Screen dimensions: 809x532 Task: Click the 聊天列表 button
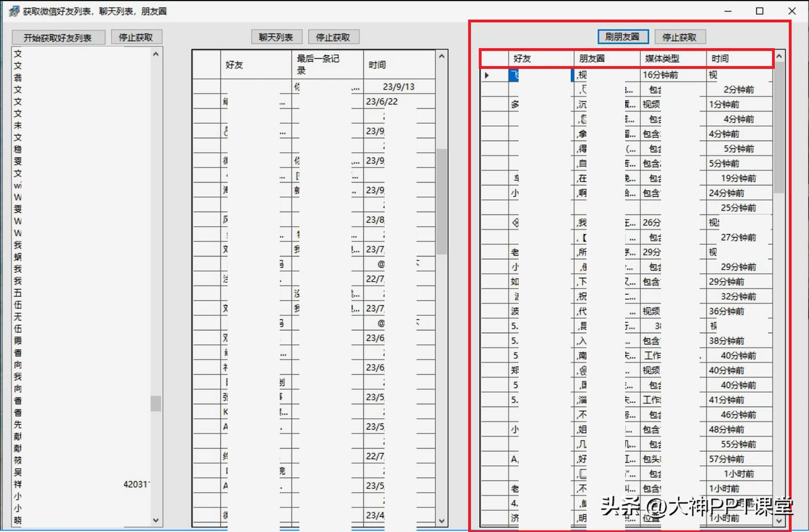pos(276,37)
